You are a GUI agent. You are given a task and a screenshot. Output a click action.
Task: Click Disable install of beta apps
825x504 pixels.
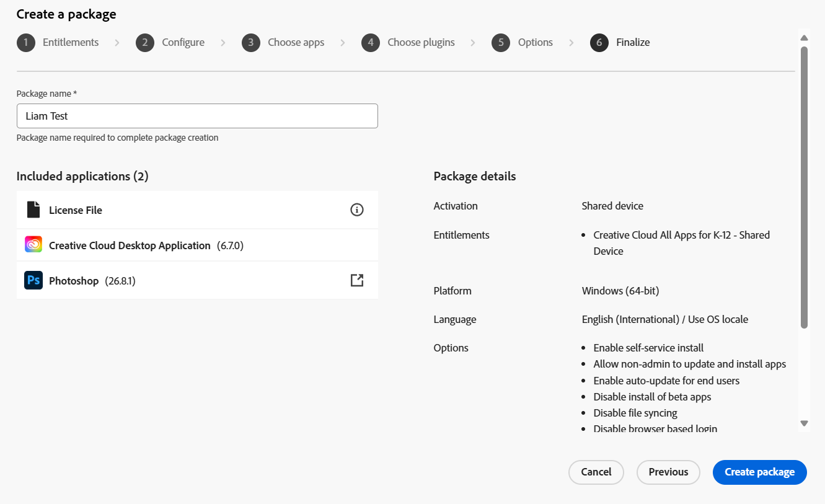click(652, 397)
